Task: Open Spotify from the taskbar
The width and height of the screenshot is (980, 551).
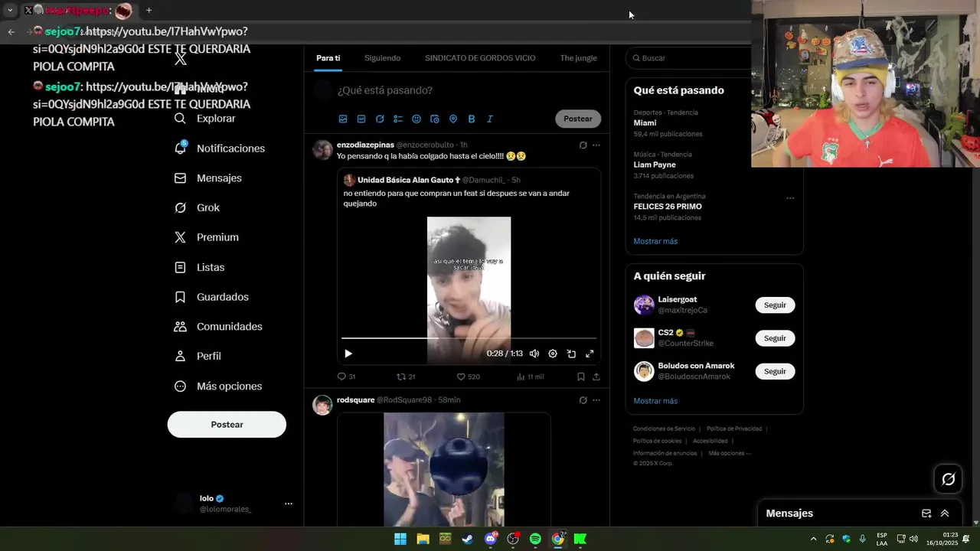Action: coord(535,539)
